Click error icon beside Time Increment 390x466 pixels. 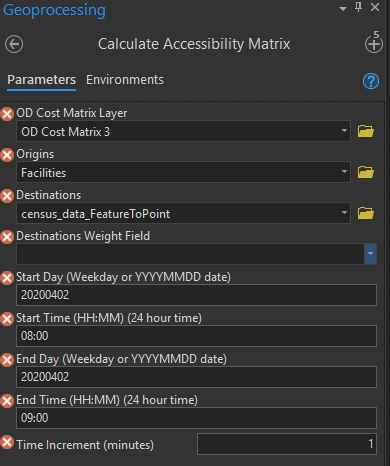[x=7, y=442]
